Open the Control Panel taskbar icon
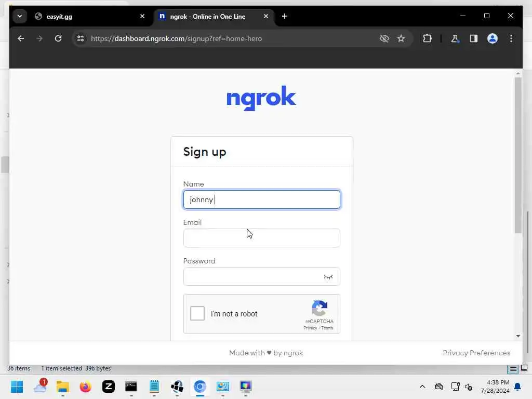This screenshot has height=399, width=532. click(223, 387)
